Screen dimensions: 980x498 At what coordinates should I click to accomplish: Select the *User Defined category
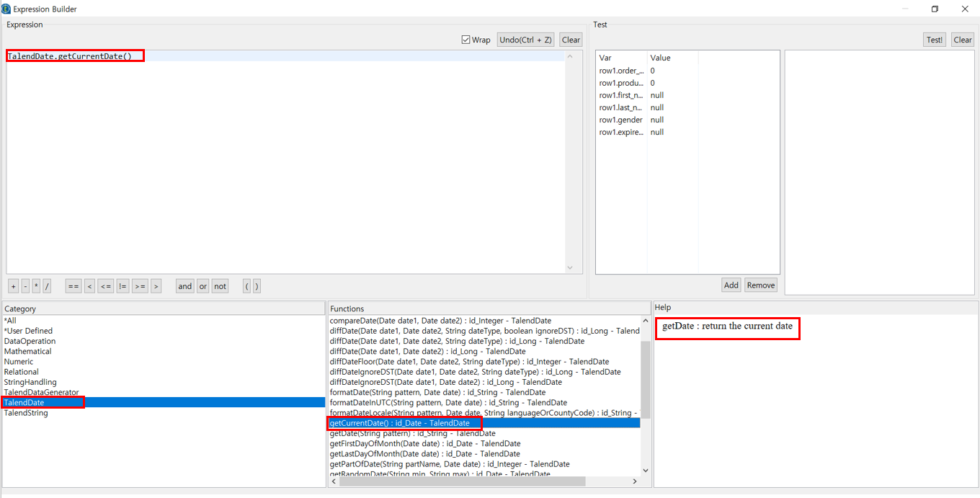(164, 331)
